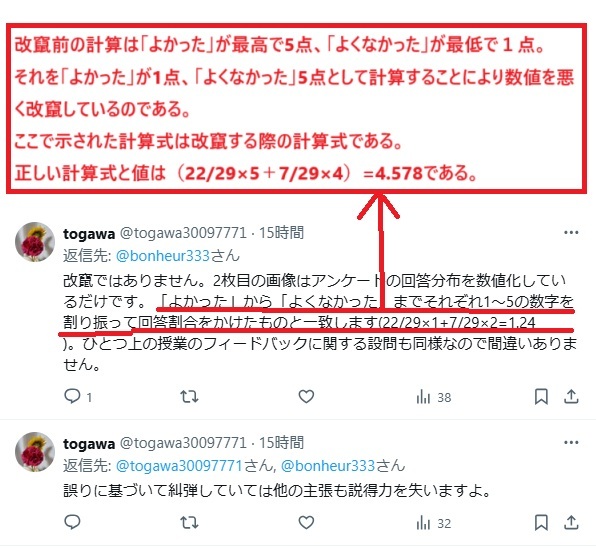Share the first togawa tweet
The height and width of the screenshot is (552, 596).
(571, 396)
